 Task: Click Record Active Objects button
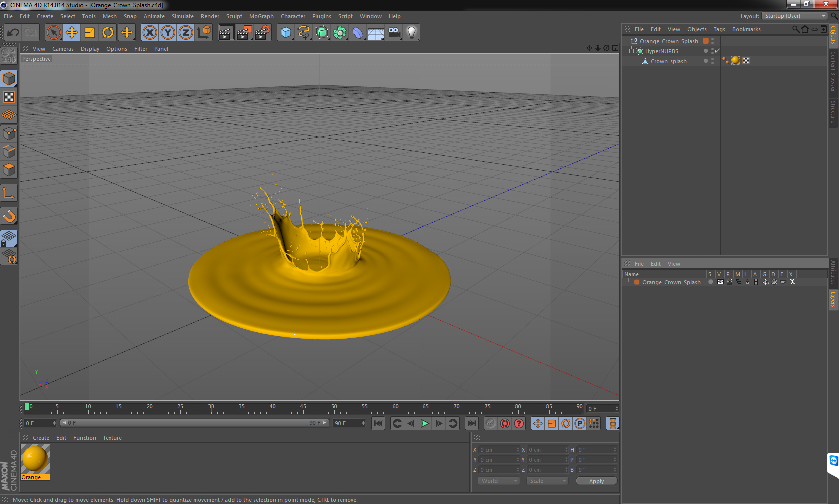point(491,423)
